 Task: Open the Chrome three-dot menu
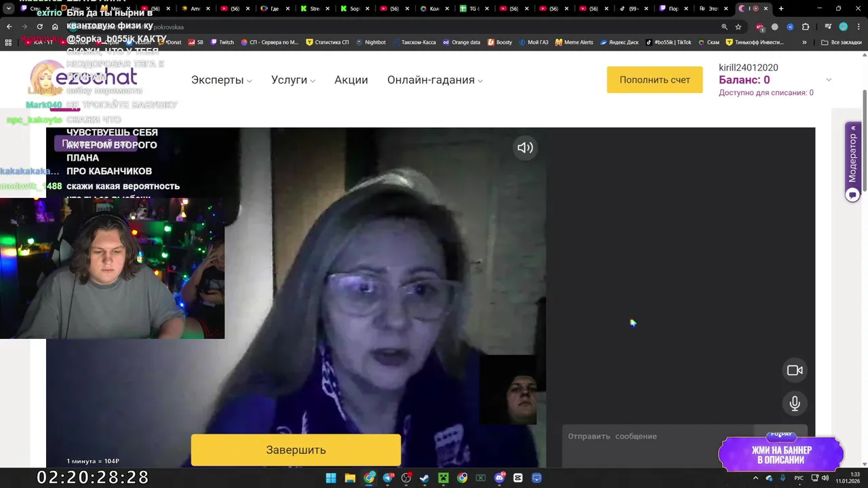point(859,26)
